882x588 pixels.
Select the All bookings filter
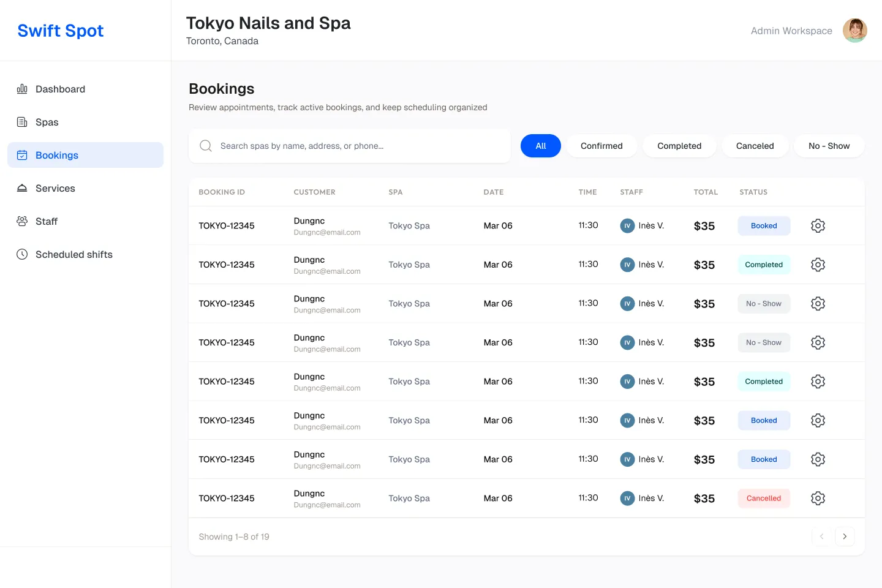(x=540, y=146)
